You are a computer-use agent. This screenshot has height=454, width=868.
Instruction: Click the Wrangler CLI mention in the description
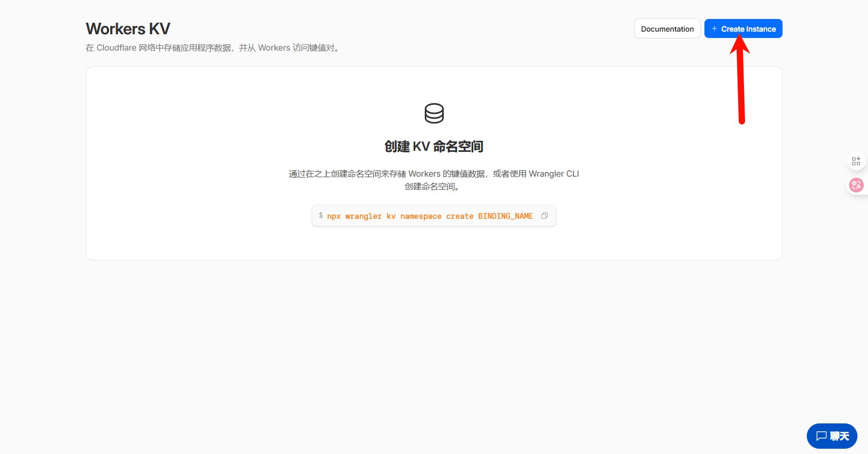tap(554, 174)
